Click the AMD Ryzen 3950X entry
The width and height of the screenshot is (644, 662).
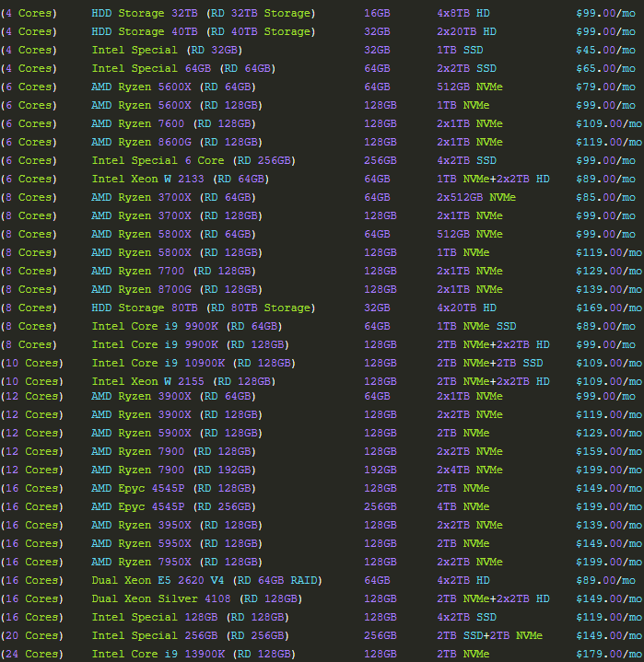pos(177,526)
